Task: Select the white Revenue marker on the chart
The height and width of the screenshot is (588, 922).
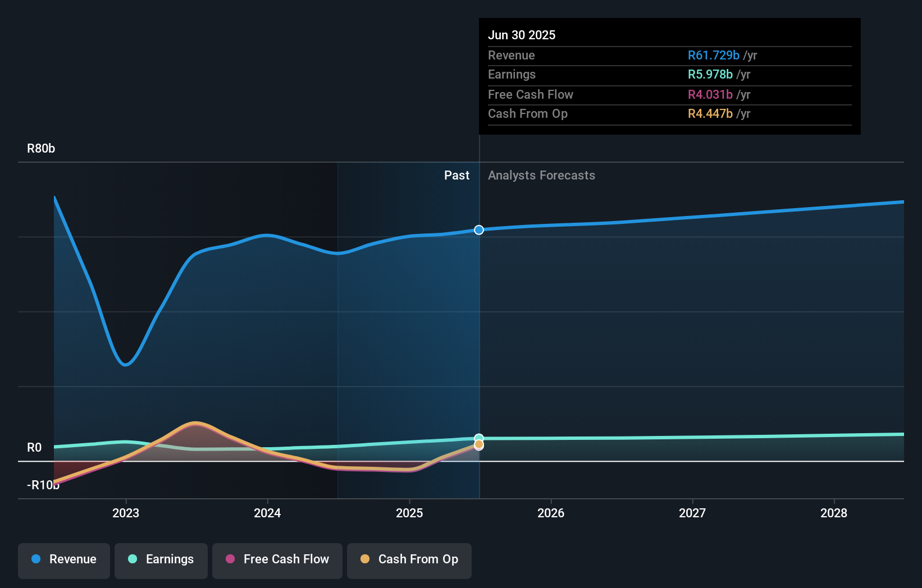Action: pos(478,229)
